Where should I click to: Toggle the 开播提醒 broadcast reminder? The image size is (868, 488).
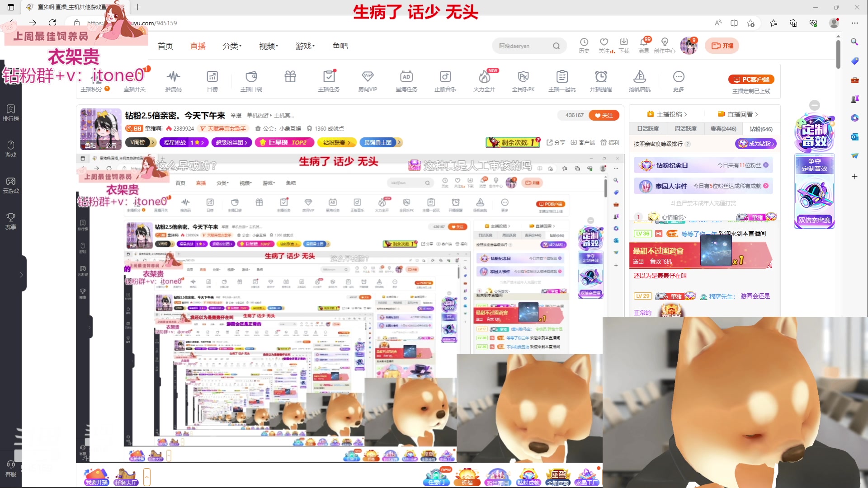[601, 81]
